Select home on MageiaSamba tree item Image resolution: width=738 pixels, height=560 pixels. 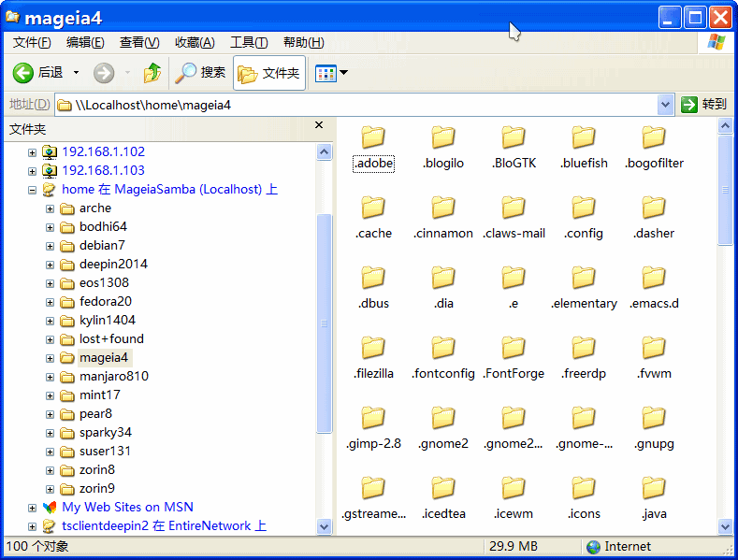pyautogui.click(x=169, y=189)
